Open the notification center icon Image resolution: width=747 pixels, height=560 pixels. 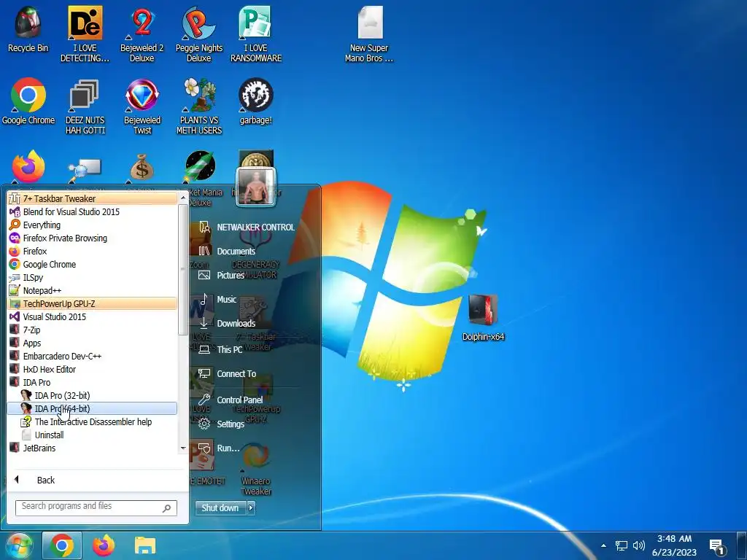click(718, 547)
